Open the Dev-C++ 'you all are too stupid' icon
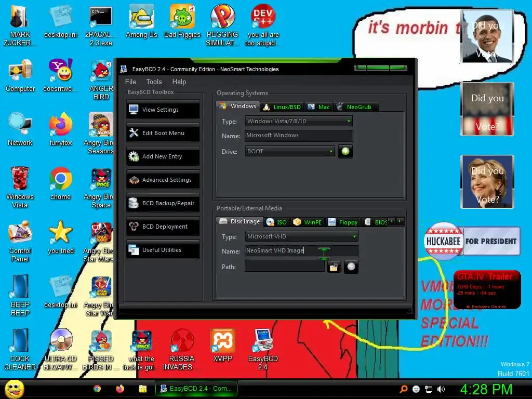This screenshot has height=399, width=532. (263, 26)
